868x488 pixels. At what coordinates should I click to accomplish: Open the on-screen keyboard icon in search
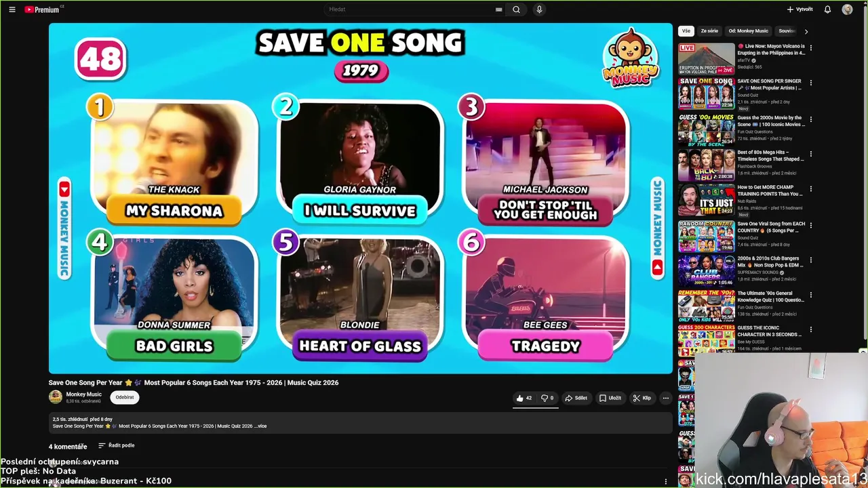[499, 9]
